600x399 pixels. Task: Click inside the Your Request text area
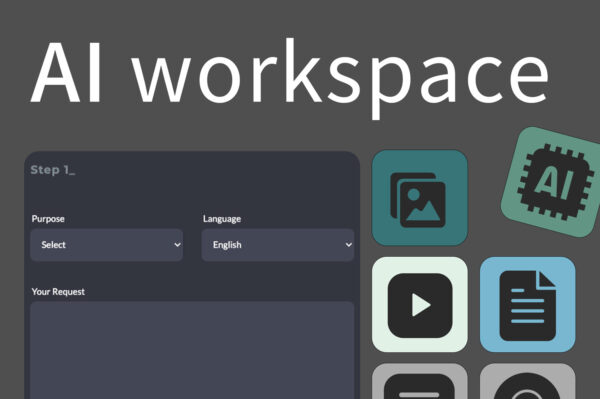(x=192, y=350)
